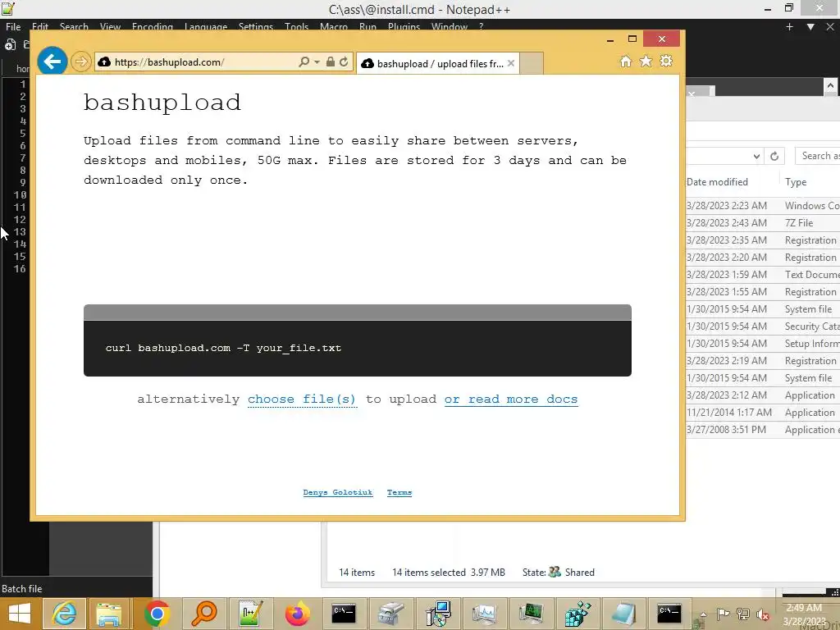Open the Encoding menu in Notepad++
Viewport: 840px width, 630px height.
[x=152, y=26]
